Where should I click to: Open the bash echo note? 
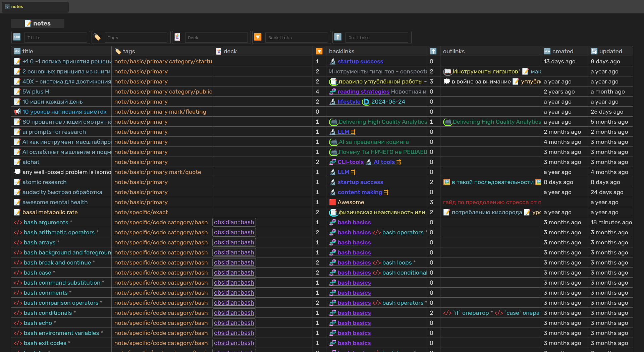coord(38,323)
